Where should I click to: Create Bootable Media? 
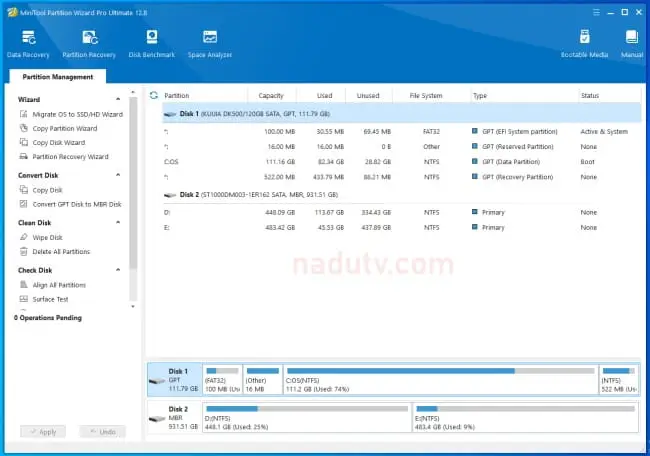pos(585,44)
